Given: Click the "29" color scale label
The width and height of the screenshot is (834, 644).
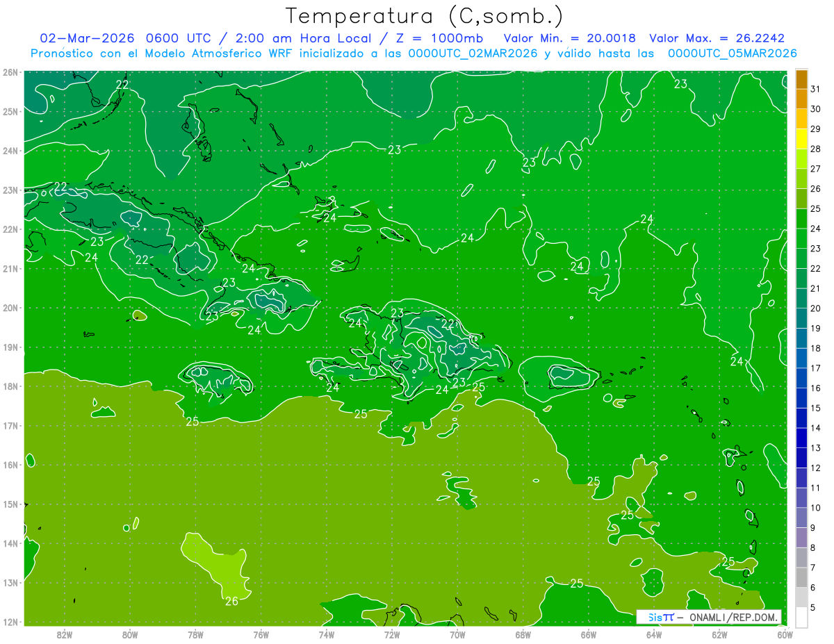Looking at the screenshot, I should pyautogui.click(x=815, y=129).
